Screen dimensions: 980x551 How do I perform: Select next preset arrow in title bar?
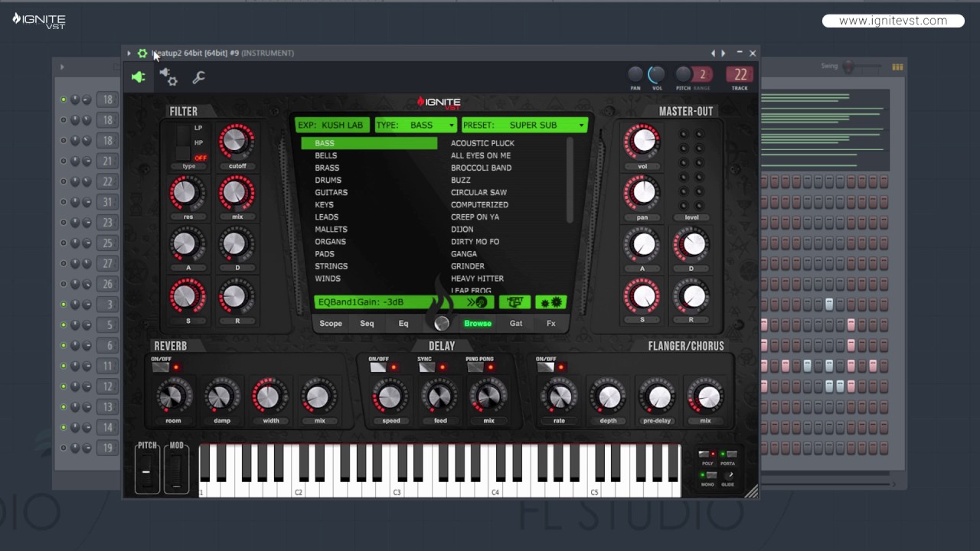pos(723,53)
